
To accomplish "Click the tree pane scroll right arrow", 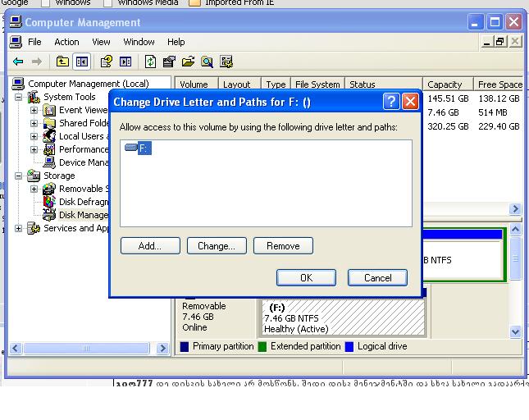I will coord(162,348).
